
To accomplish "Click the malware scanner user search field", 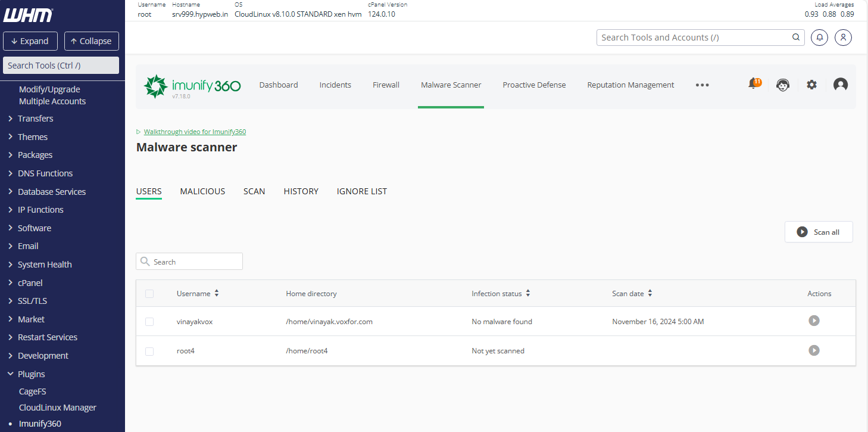I will 189,261.
